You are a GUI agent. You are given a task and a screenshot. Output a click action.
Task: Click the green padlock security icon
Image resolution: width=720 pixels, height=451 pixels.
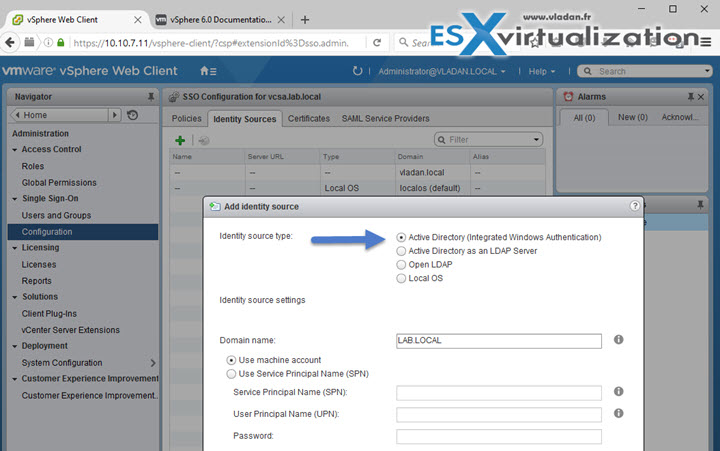pos(61,43)
